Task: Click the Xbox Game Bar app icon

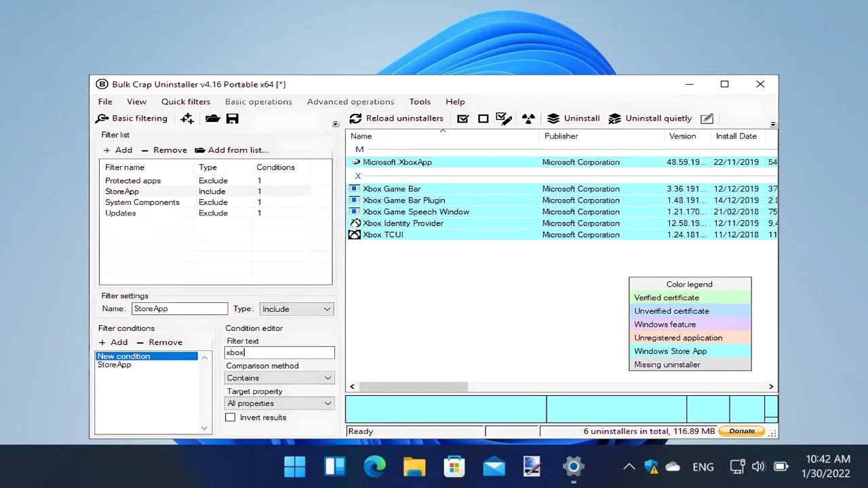Action: click(354, 188)
